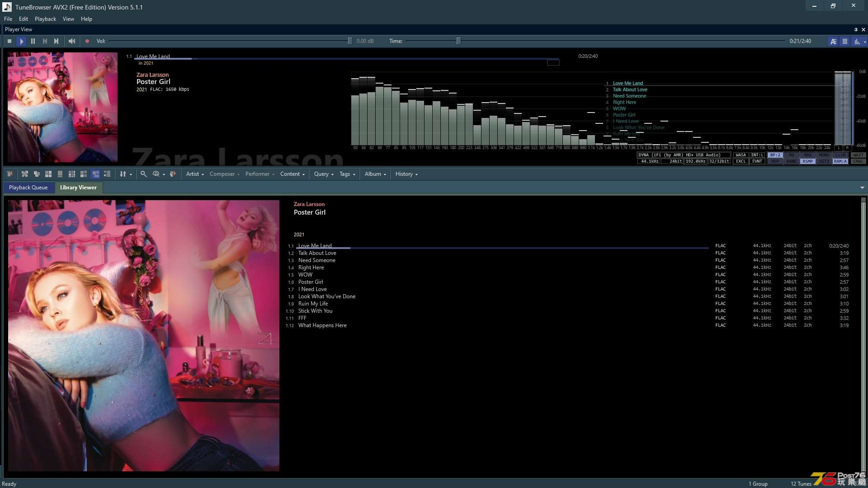Toggle RG replay gain indicator

[x=792, y=155]
